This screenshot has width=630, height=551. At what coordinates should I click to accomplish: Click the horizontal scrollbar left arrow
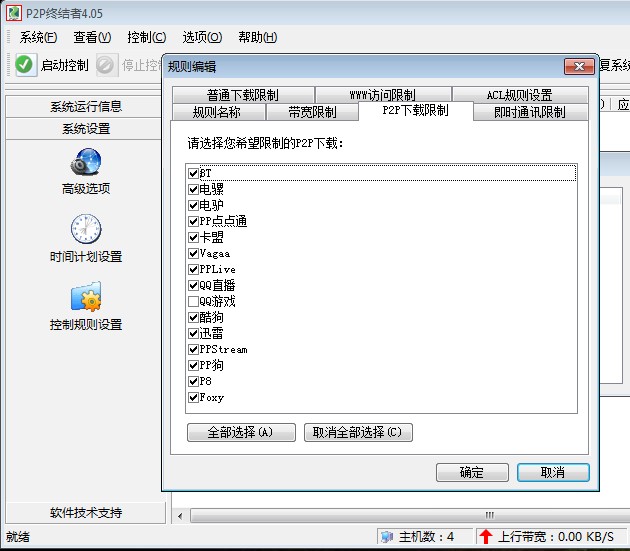click(180, 516)
